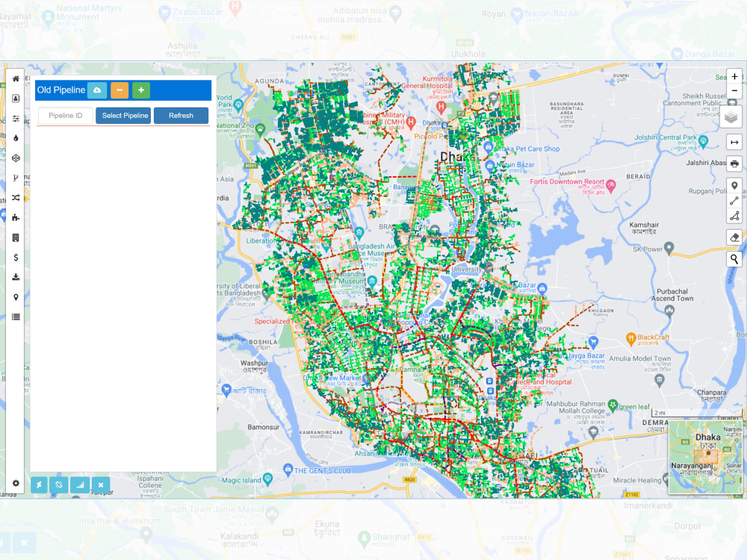This screenshot has height=560, width=747.
Task: Open the map layers switcher
Action: 731,116
